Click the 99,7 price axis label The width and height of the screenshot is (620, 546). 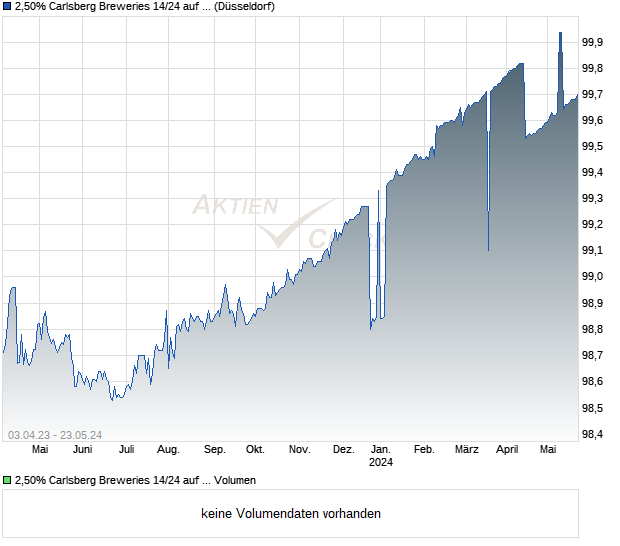(x=592, y=94)
